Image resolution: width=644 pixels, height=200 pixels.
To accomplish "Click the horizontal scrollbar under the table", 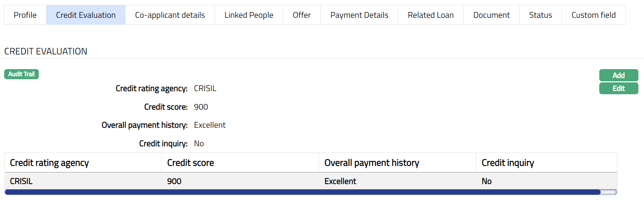I will (303, 192).
